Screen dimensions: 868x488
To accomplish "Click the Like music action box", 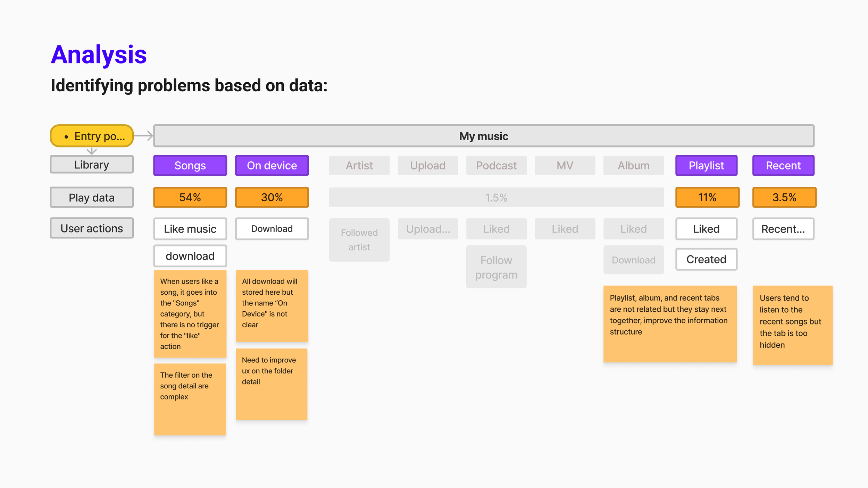I will click(x=190, y=229).
